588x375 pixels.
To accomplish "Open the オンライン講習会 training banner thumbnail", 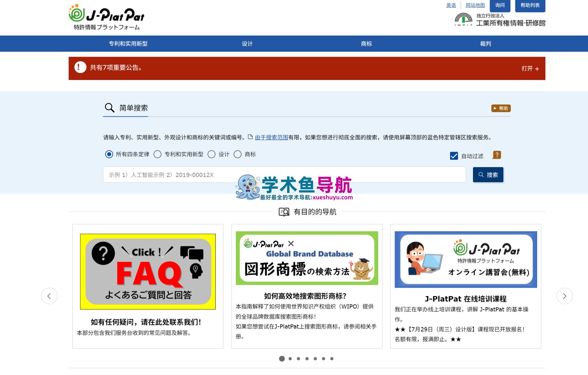I will point(466,260).
